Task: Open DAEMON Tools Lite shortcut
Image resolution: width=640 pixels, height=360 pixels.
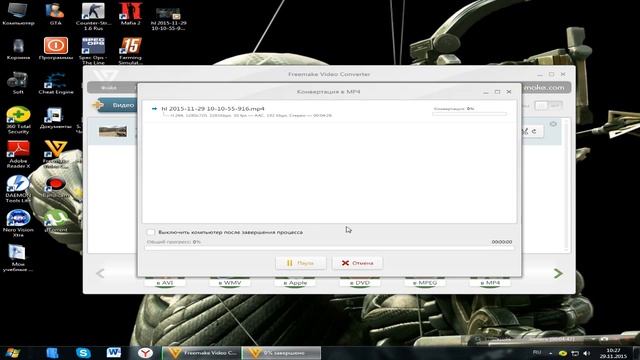Action: (x=18, y=189)
